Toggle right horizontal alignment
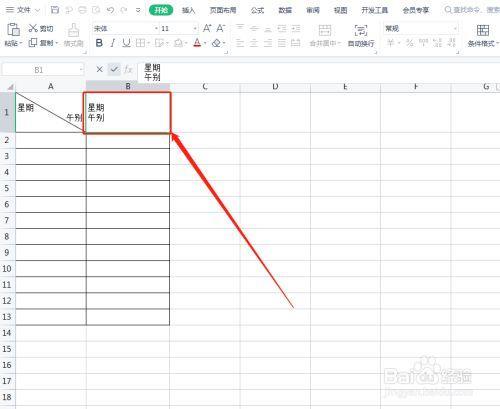The height and width of the screenshot is (409, 500). pos(268,43)
